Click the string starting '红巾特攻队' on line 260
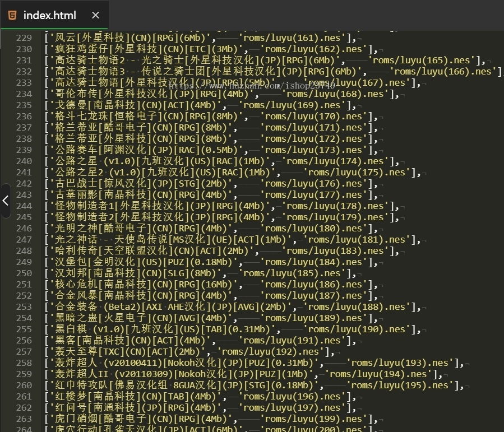 184,385
